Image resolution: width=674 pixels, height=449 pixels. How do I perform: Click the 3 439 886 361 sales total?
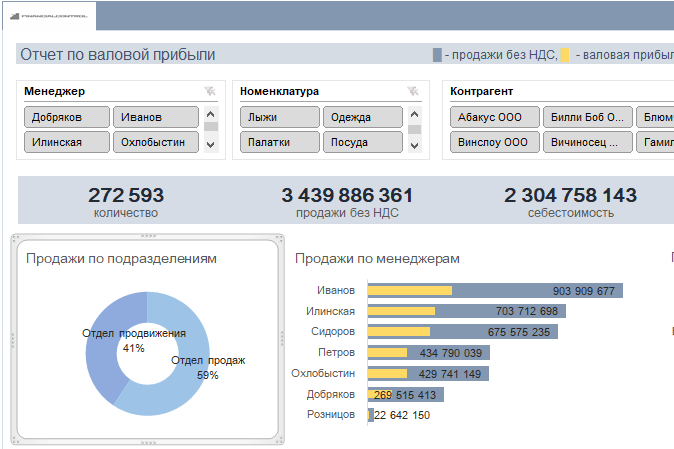click(x=347, y=202)
